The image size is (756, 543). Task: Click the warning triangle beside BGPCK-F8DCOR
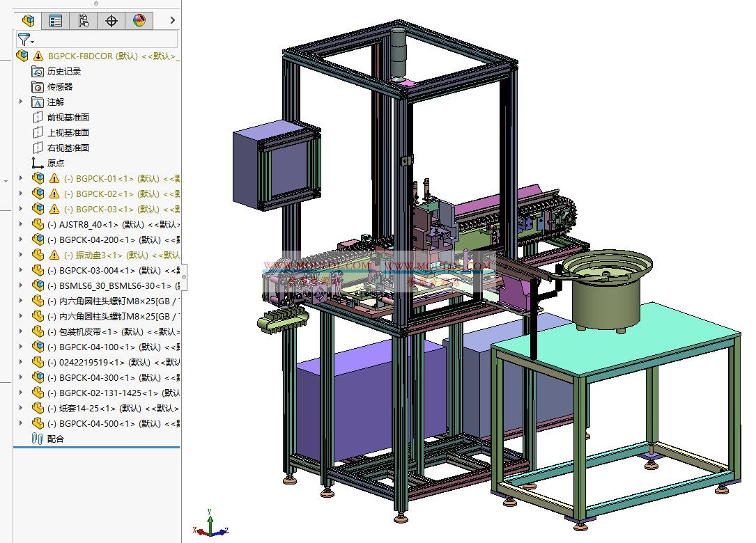pyautogui.click(x=37, y=56)
